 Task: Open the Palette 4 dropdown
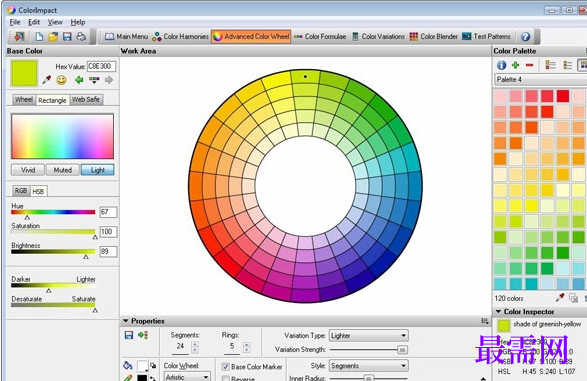point(541,79)
